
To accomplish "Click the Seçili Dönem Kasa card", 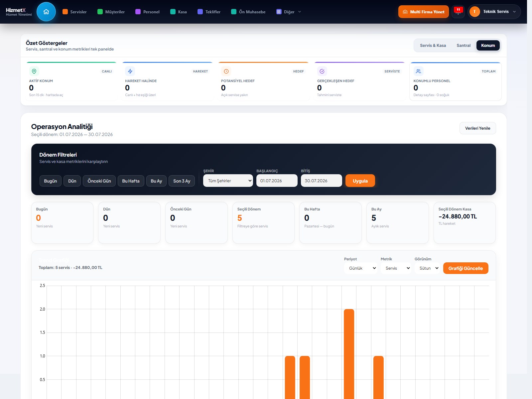I will point(465,222).
